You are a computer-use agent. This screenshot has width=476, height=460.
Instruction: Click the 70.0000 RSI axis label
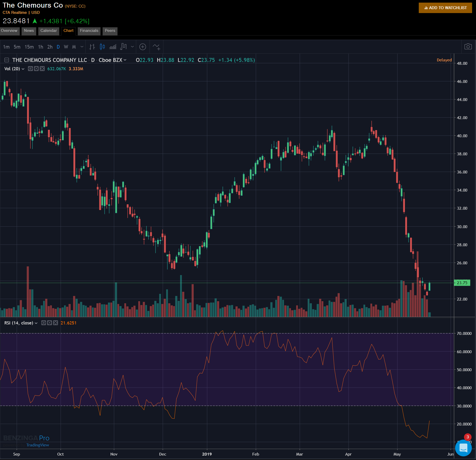pyautogui.click(x=464, y=333)
